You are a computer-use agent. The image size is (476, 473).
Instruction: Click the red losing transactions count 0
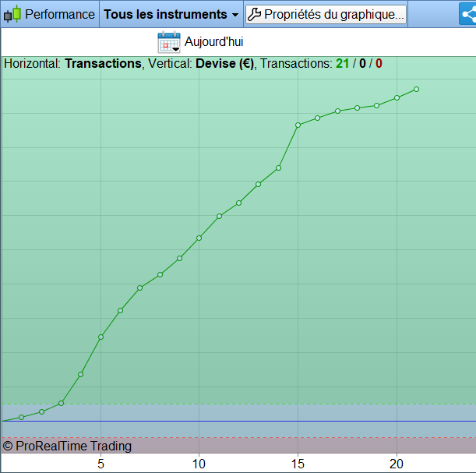click(379, 63)
